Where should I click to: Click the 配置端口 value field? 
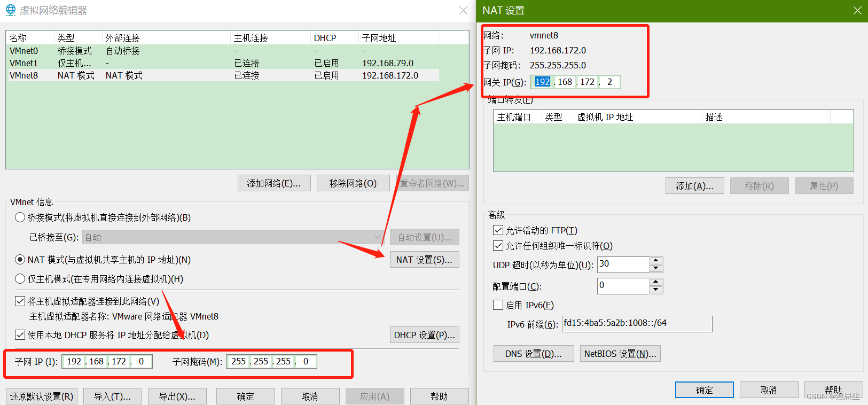click(623, 286)
